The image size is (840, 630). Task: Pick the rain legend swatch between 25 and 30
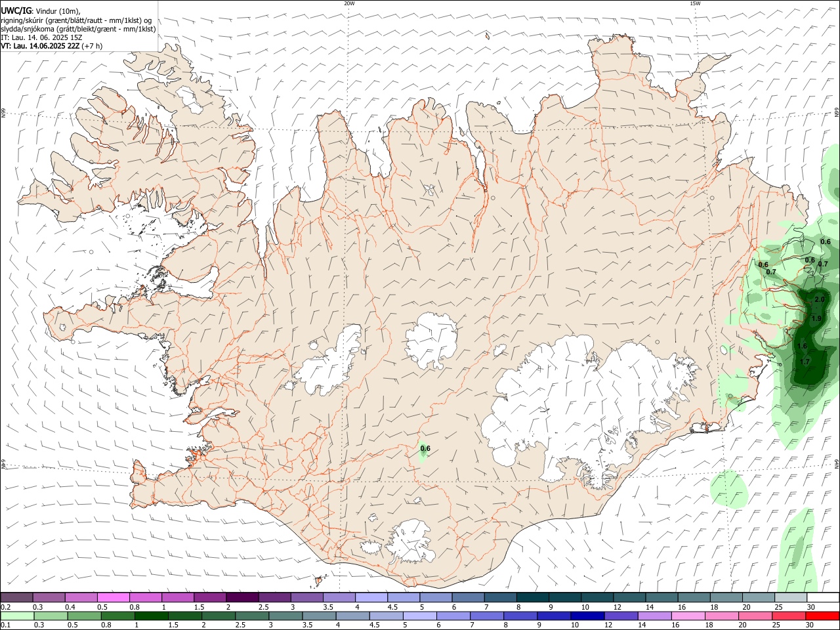788,616
